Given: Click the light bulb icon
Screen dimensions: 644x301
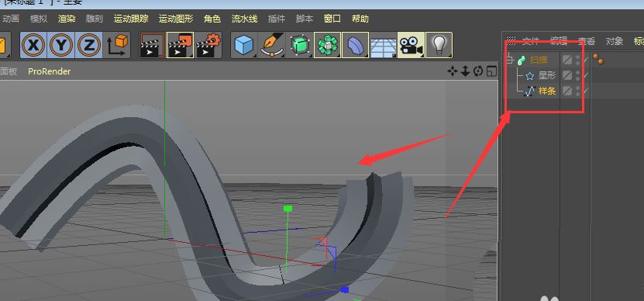Looking at the screenshot, I should (x=439, y=45).
